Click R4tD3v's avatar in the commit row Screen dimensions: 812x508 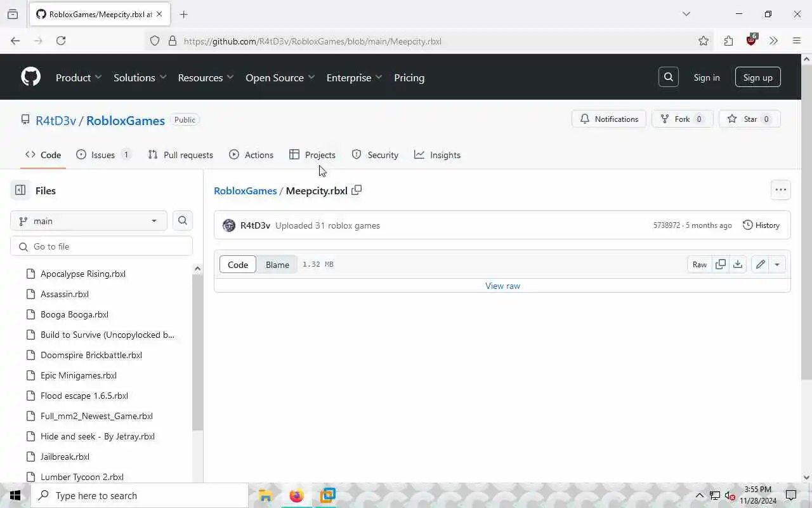pyautogui.click(x=229, y=225)
